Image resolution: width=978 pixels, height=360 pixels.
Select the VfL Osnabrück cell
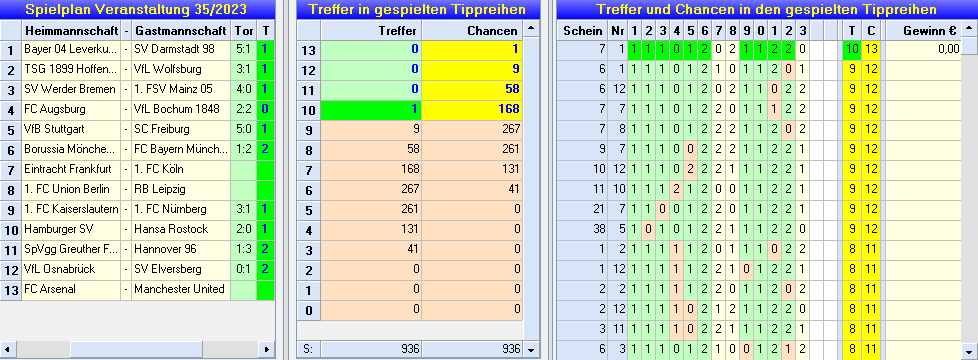[x=70, y=269]
